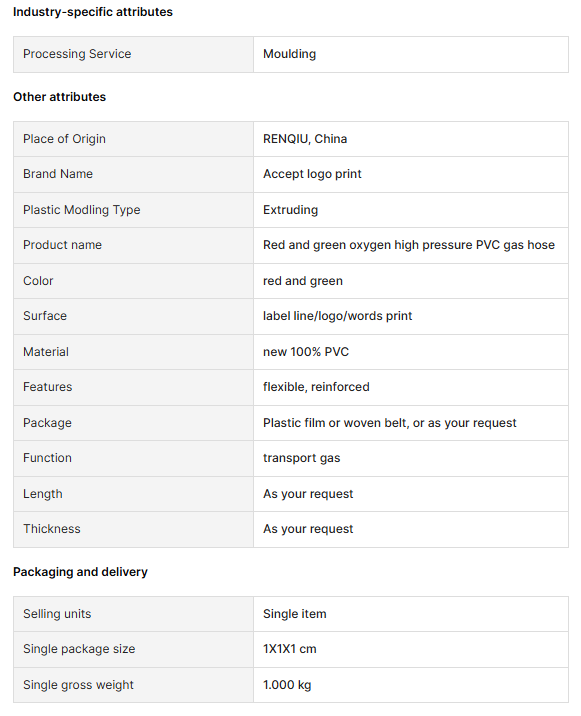Select the Plastic film or woven belt value
The image size is (581, 716).
(x=390, y=423)
